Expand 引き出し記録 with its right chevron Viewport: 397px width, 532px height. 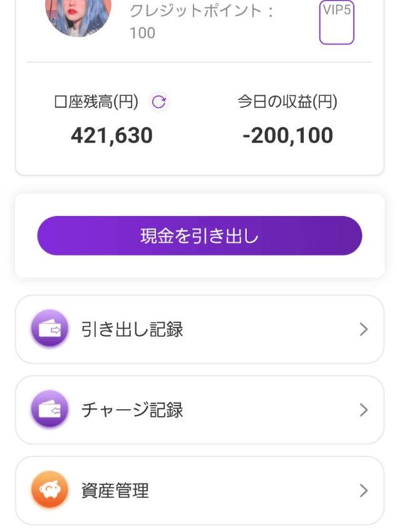(x=364, y=330)
